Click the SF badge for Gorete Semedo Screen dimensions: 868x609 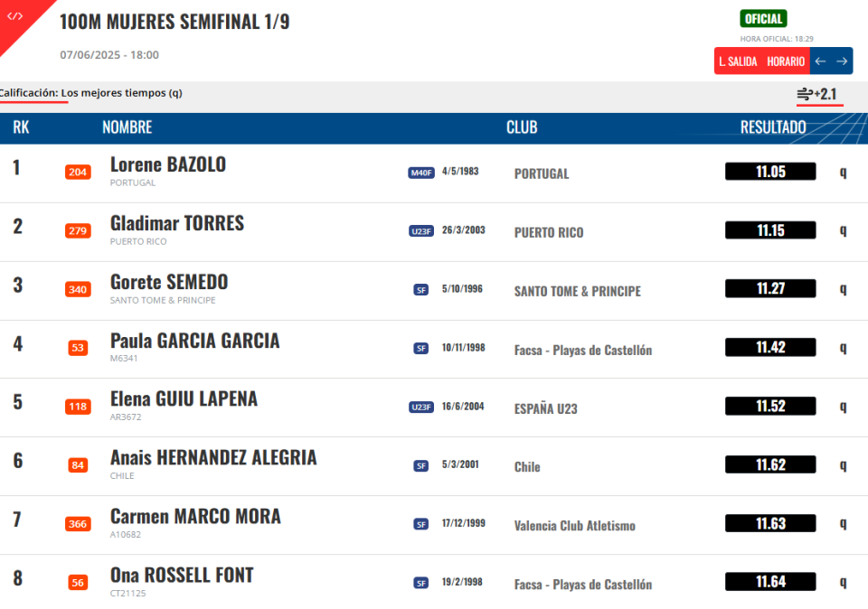[421, 290]
